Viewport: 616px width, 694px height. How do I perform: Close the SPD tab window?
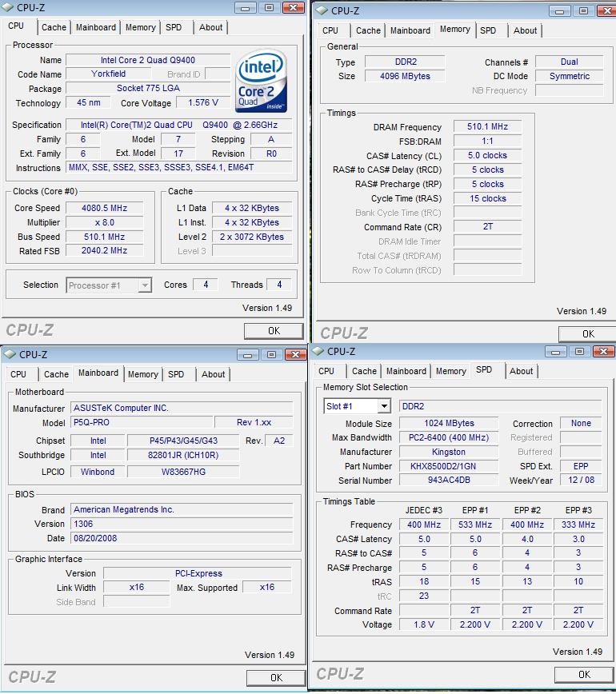pos(603,352)
